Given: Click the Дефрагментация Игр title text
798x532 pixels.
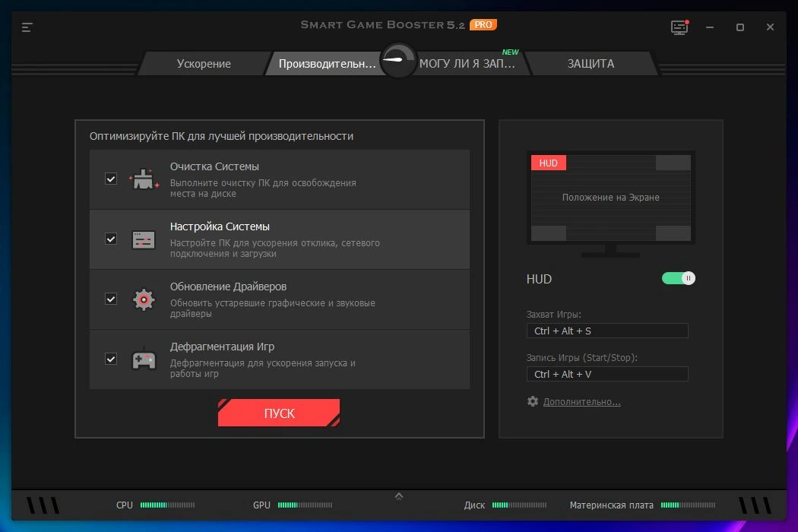Looking at the screenshot, I should (x=222, y=347).
